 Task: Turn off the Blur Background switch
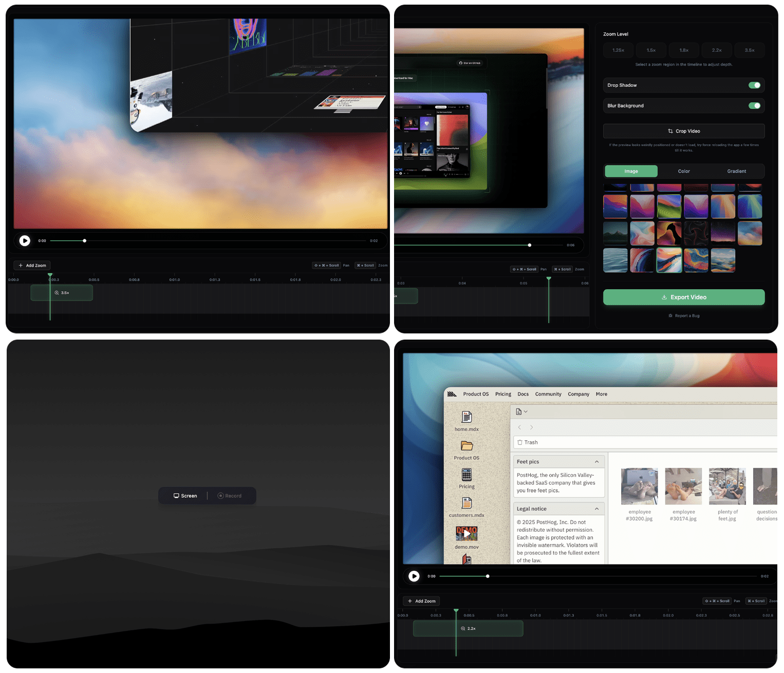click(754, 106)
